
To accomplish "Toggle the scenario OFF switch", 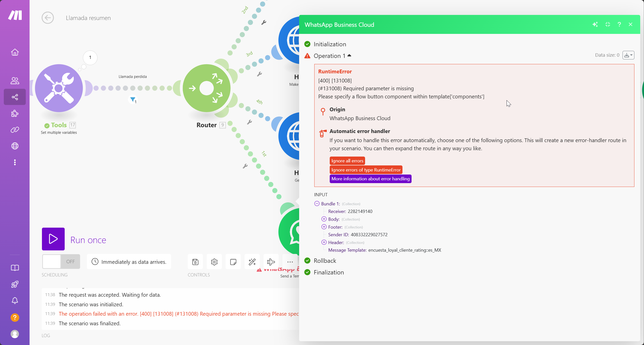I will [x=60, y=262].
